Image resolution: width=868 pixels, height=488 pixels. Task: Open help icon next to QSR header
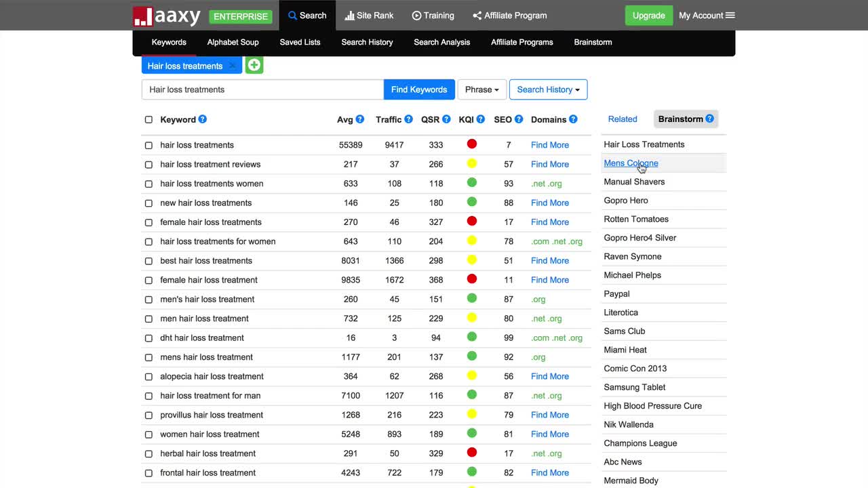pos(446,119)
